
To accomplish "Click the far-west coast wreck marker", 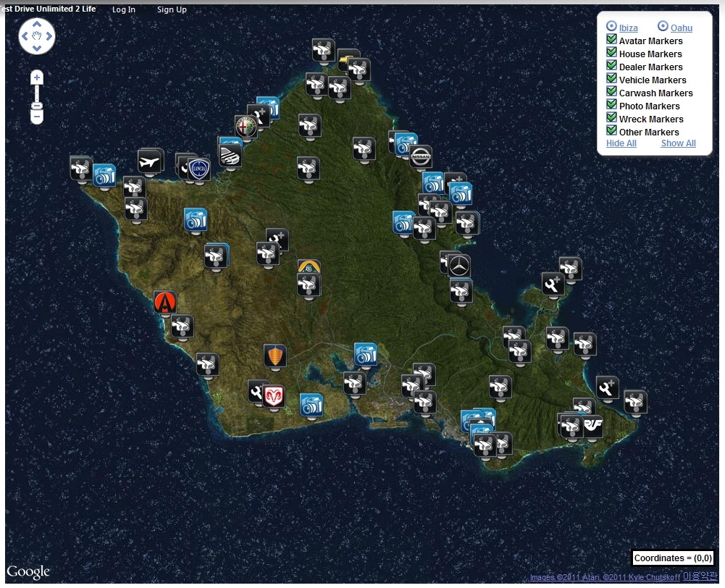I will click(x=81, y=167).
